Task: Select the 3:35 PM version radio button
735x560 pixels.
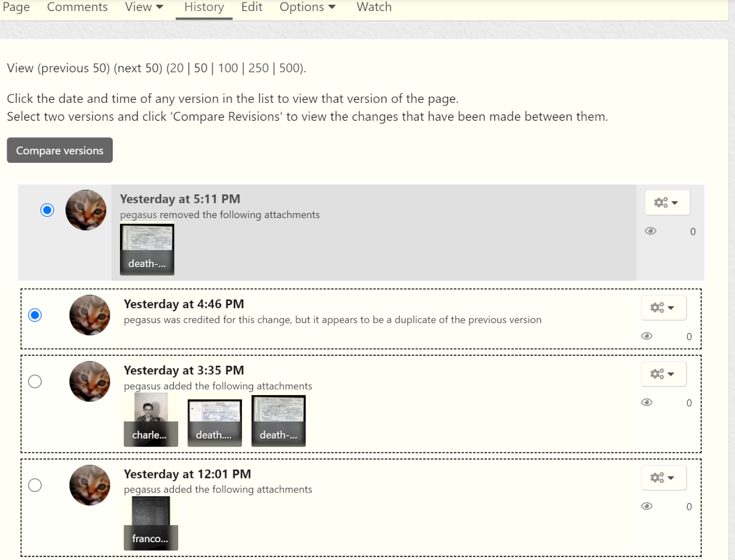Action: tap(36, 381)
